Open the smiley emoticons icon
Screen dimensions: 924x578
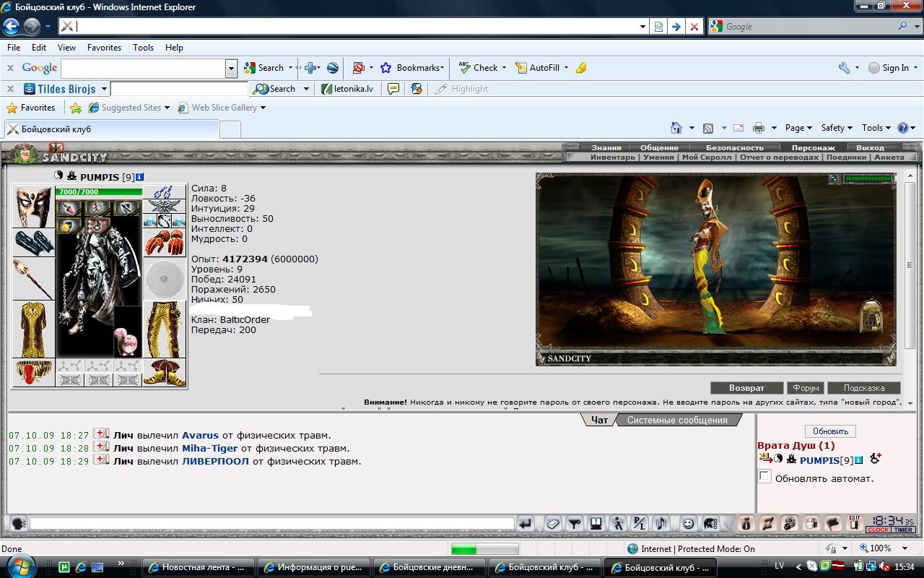click(x=689, y=524)
